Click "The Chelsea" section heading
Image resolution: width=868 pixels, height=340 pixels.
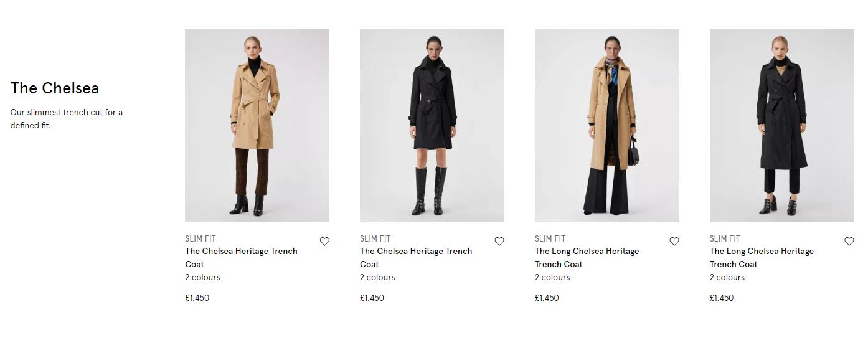tap(55, 88)
